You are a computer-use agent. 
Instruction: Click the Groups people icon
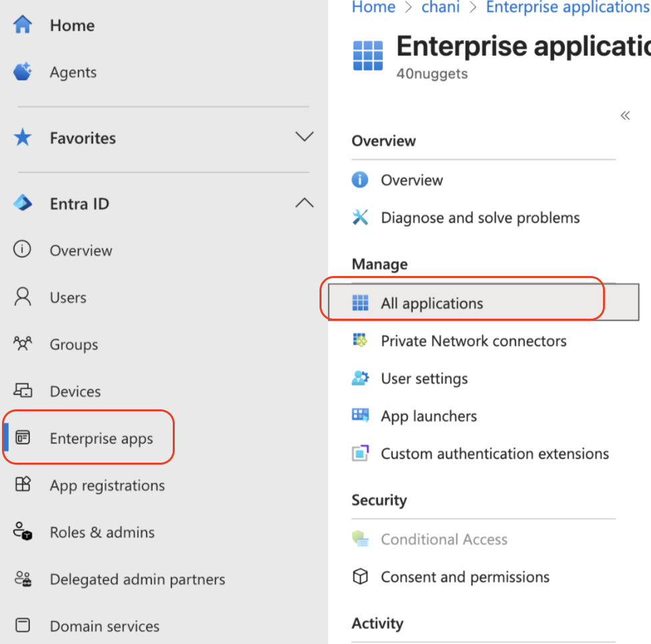pos(23,345)
